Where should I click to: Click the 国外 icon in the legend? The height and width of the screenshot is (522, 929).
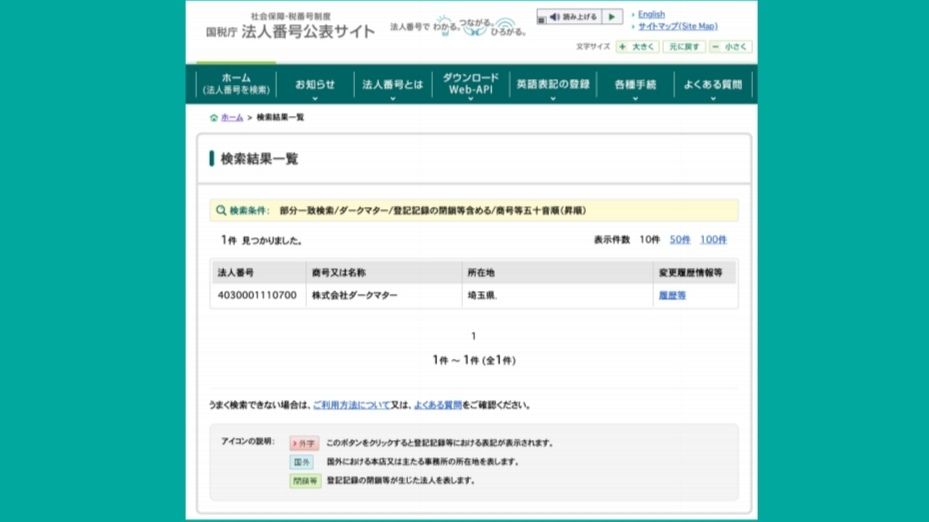tap(302, 462)
